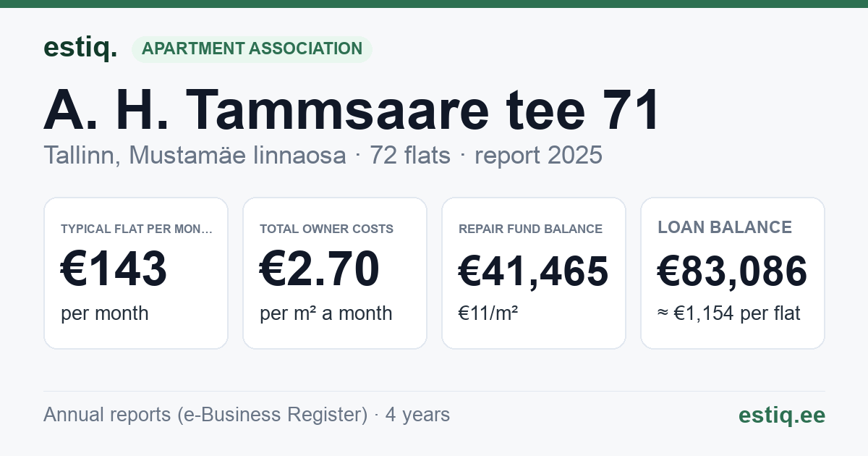The image size is (868, 456).
Task: Click the €2.70 value
Action: [x=320, y=269]
